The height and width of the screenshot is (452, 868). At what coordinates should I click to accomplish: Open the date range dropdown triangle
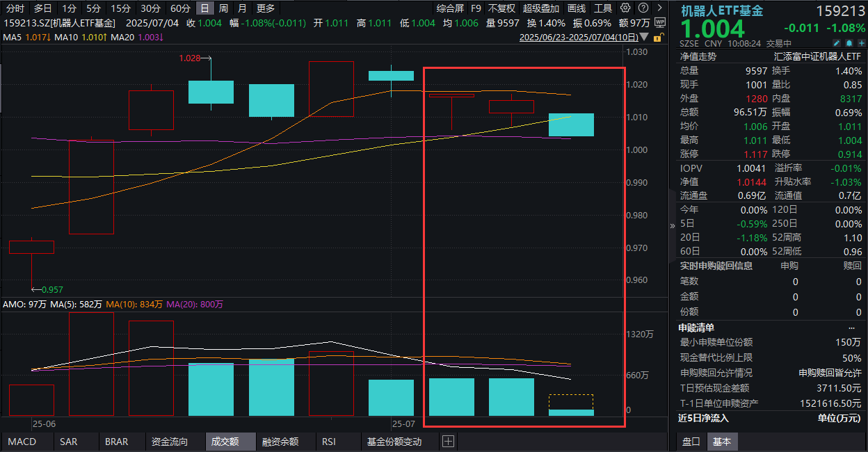[x=644, y=37]
